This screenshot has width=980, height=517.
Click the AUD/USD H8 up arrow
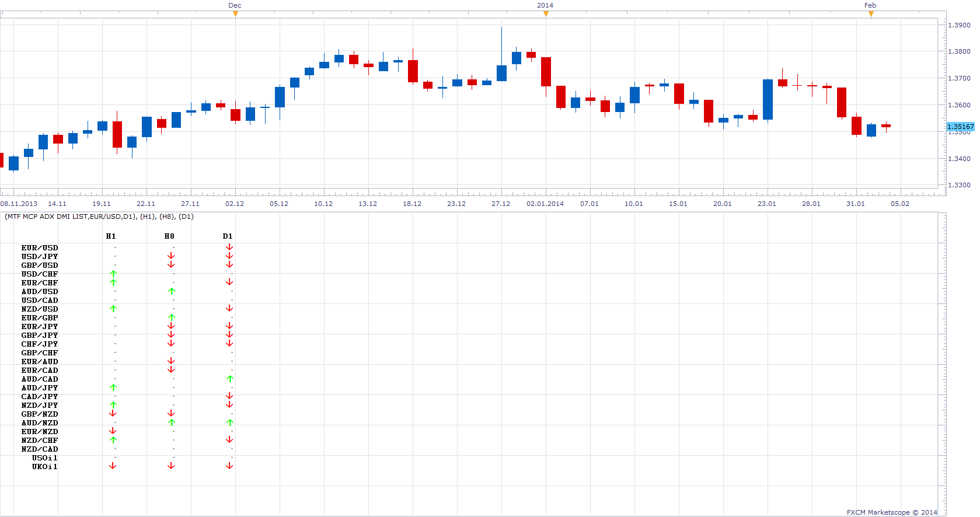172,291
